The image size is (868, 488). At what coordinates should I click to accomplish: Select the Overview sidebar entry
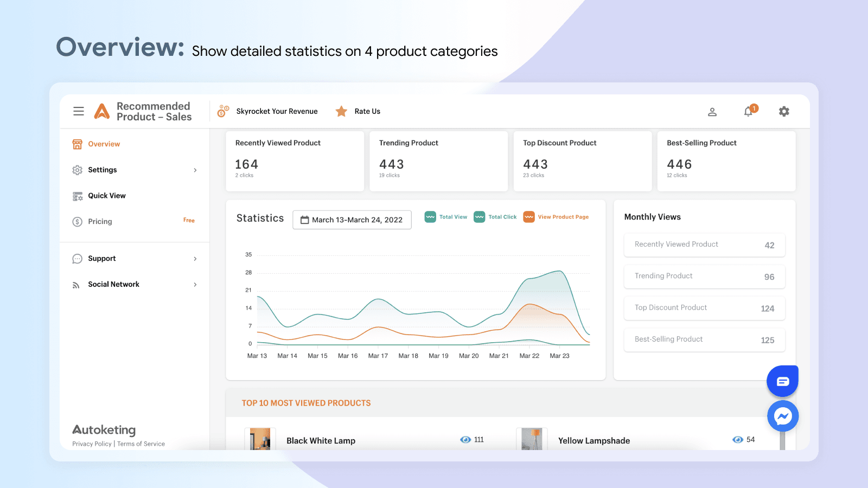[x=104, y=144]
